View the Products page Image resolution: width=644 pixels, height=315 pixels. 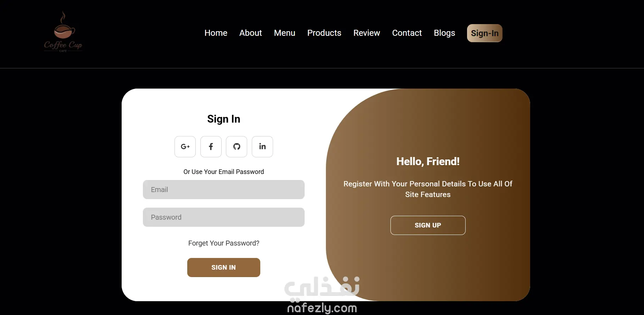pyautogui.click(x=324, y=33)
